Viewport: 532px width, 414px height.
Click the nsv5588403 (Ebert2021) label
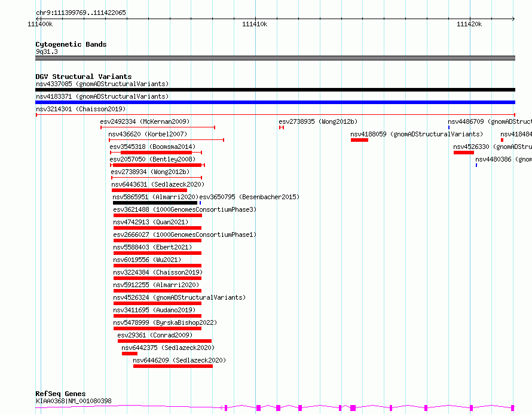coord(152,247)
